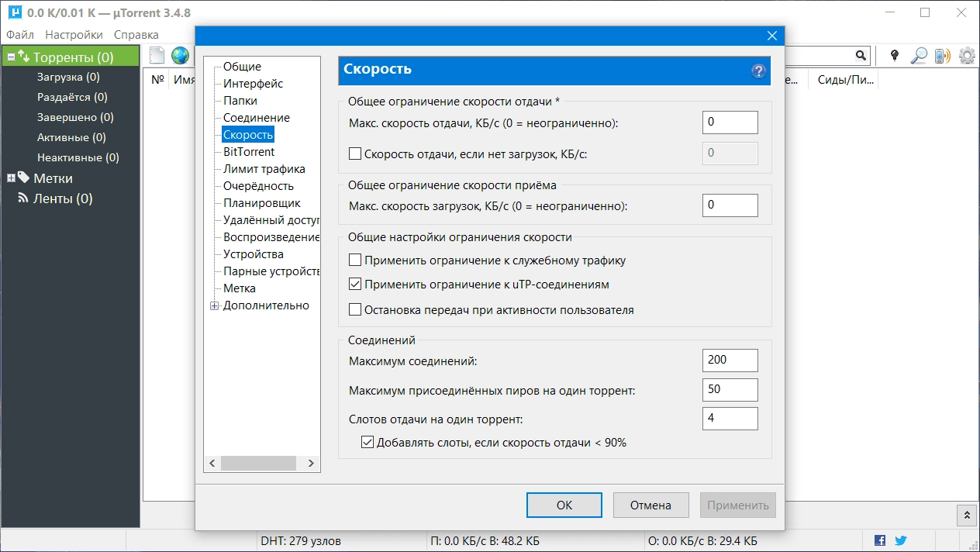Screen dimensions: 980x552
Task: Open the Настройки menu
Action: click(x=73, y=34)
